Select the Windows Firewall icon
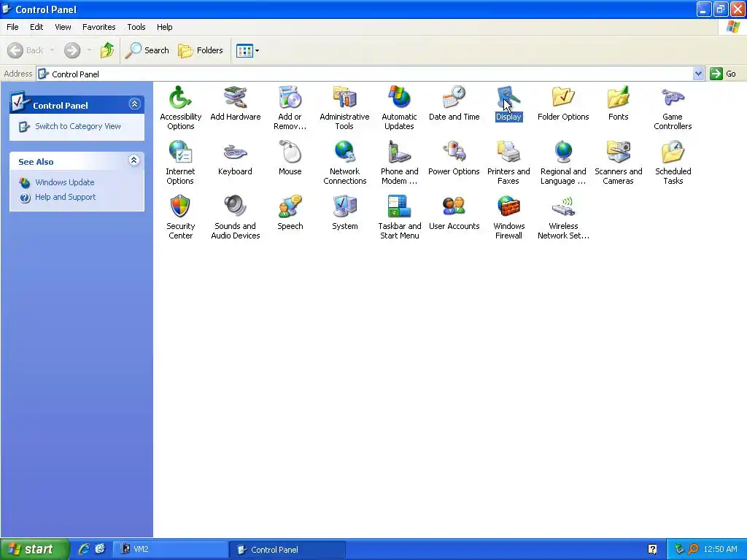Screen dimensions: 747x560 (x=508, y=217)
